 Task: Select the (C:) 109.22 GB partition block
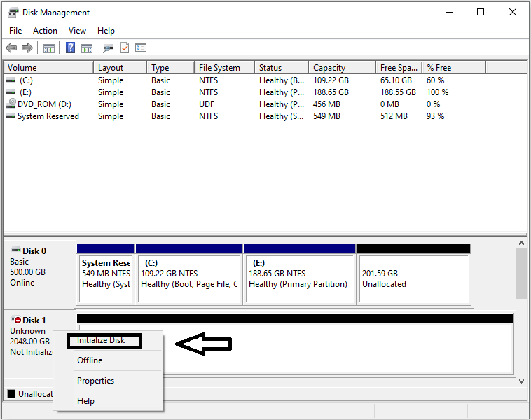tap(189, 275)
